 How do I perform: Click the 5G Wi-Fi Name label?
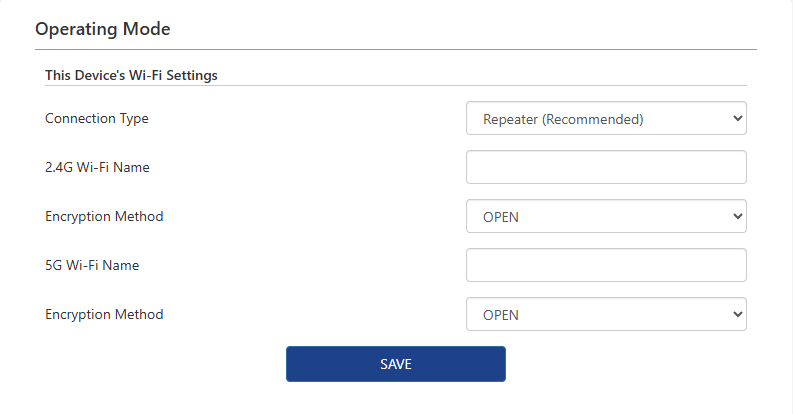pos(92,265)
